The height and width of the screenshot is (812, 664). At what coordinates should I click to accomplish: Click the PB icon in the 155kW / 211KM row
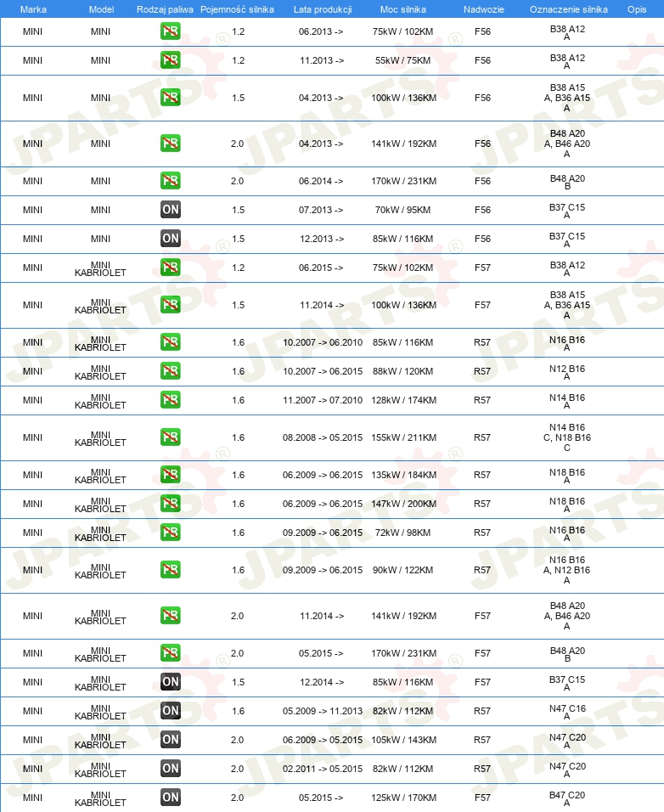click(x=171, y=437)
